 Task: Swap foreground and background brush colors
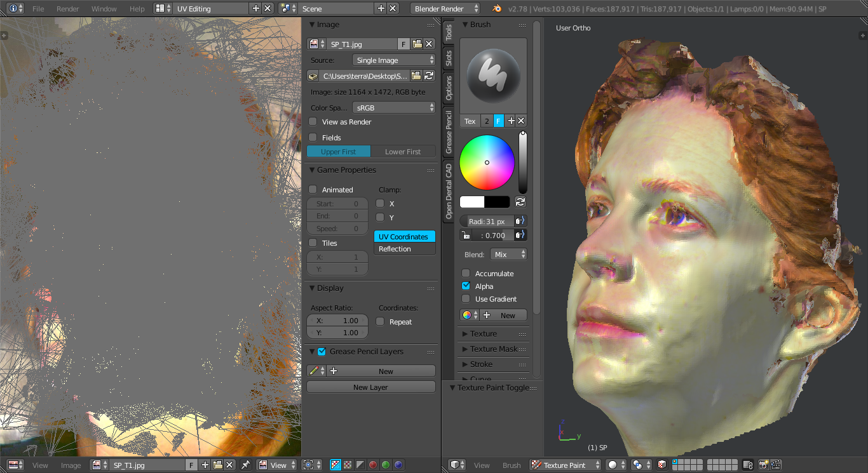(520, 202)
